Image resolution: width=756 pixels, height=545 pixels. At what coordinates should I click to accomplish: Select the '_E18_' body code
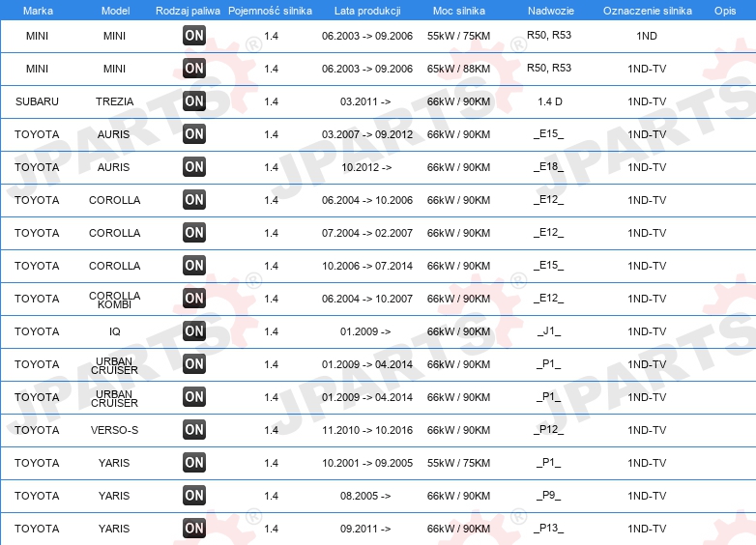point(549,167)
